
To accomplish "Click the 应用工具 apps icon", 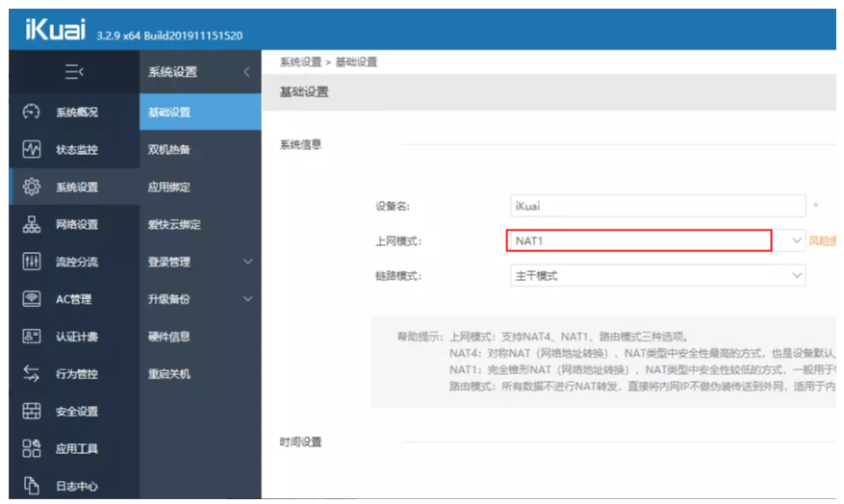I will tap(31, 448).
